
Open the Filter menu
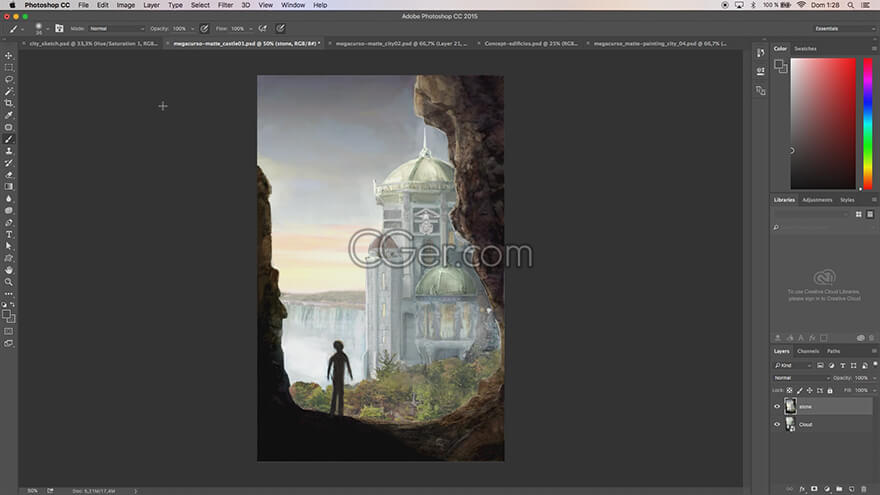[225, 5]
